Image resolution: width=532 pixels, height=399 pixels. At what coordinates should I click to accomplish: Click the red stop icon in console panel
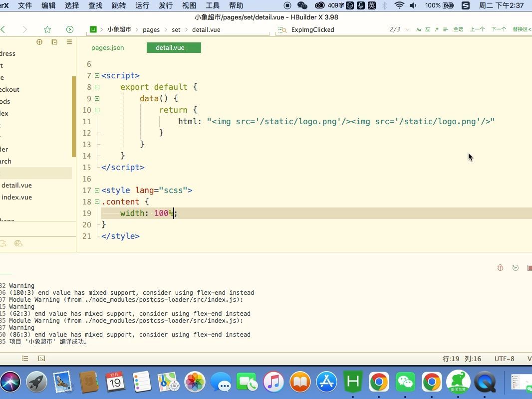pyautogui.click(x=530, y=268)
